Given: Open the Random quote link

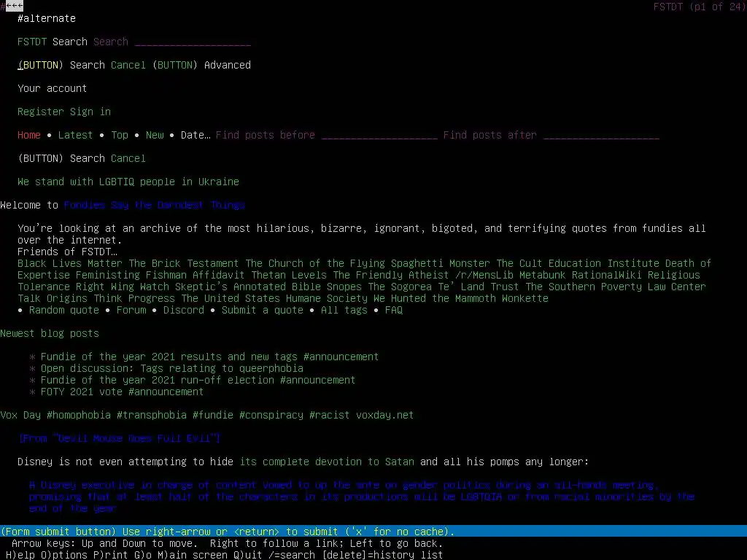Looking at the screenshot, I should 64,310.
